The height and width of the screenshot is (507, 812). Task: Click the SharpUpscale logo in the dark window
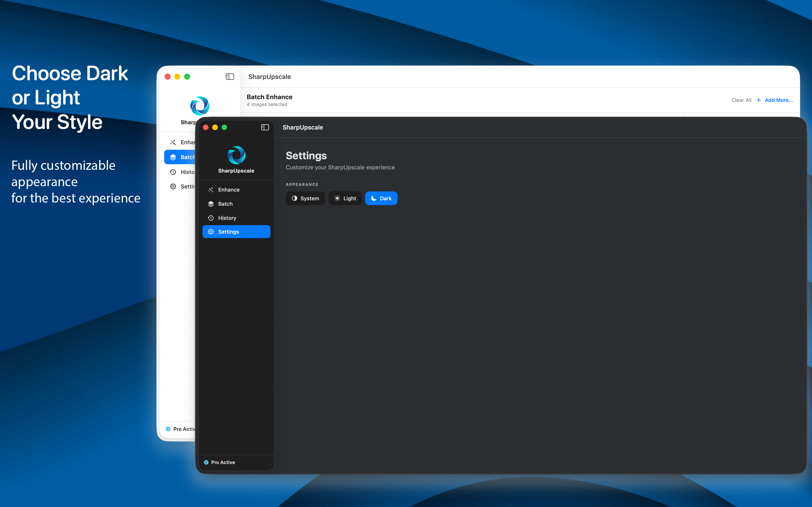click(236, 155)
